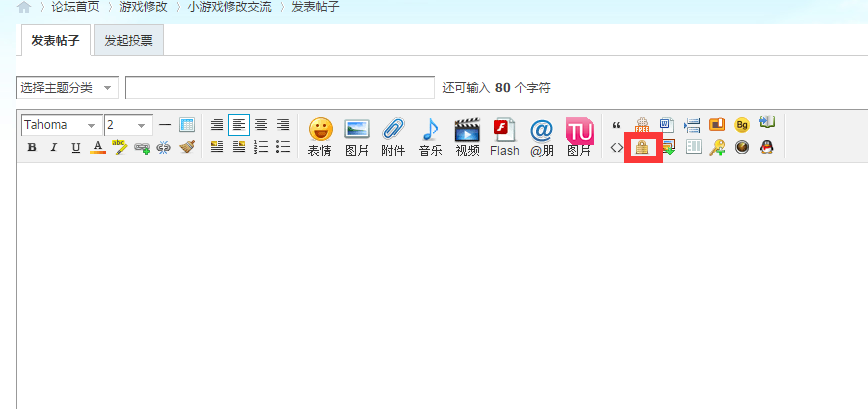Image resolution: width=868 pixels, height=409 pixels.
Task: Open the pink TU 图片 tool
Action: tap(579, 136)
